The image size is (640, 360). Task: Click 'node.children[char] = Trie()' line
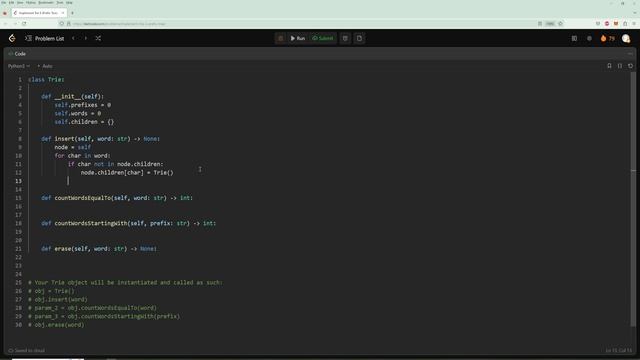click(x=127, y=173)
